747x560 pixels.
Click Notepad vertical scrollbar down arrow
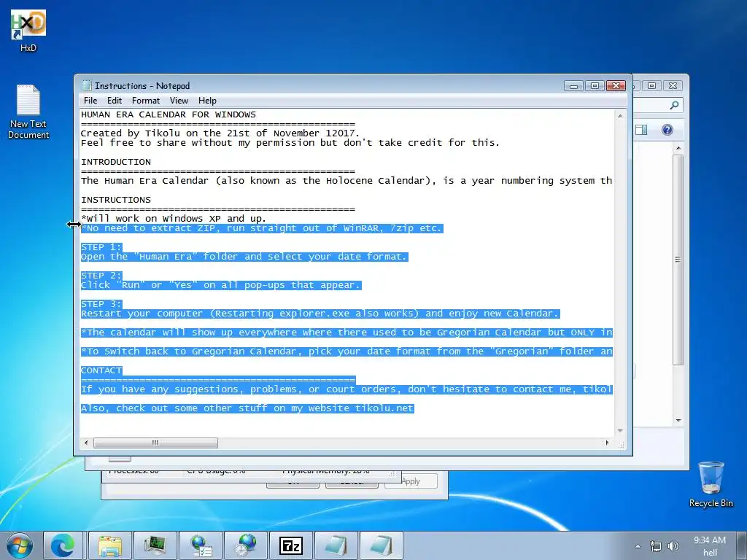coord(620,430)
